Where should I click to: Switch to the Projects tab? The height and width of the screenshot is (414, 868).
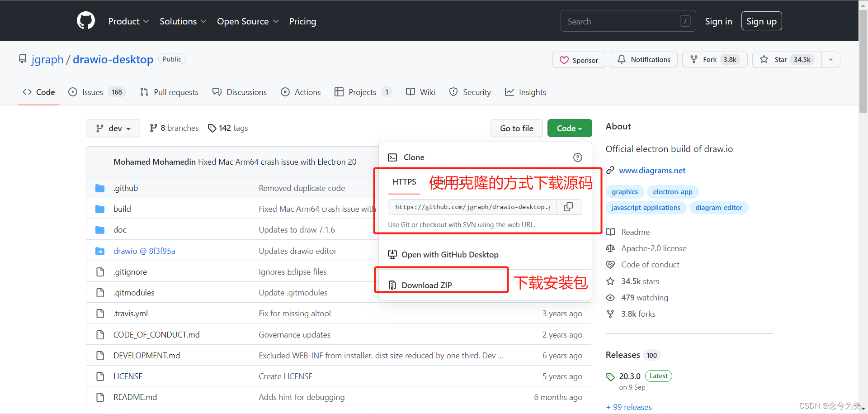(363, 92)
